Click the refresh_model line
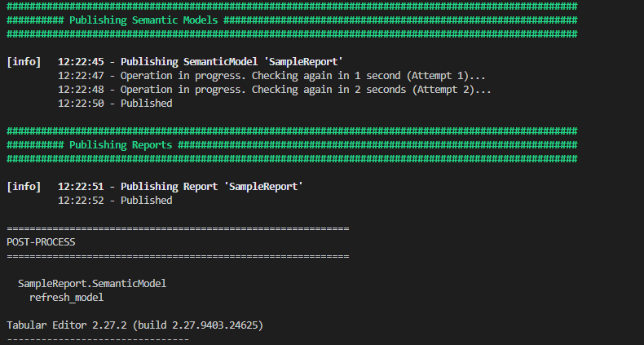 point(66,297)
